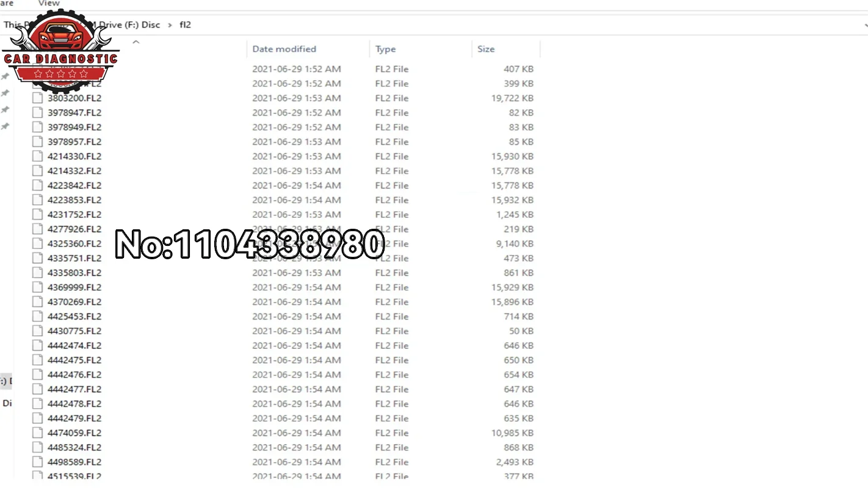This screenshot has width=868, height=488.
Task: Click the file icon of 4442477.FL2
Action: (38, 389)
